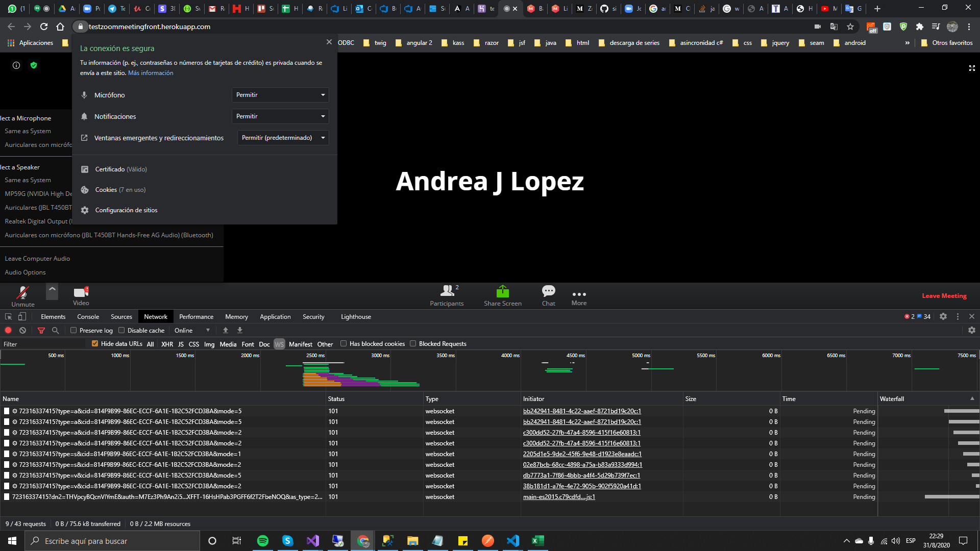
Task: Enable the Preserve log checkbox
Action: coord(73,331)
